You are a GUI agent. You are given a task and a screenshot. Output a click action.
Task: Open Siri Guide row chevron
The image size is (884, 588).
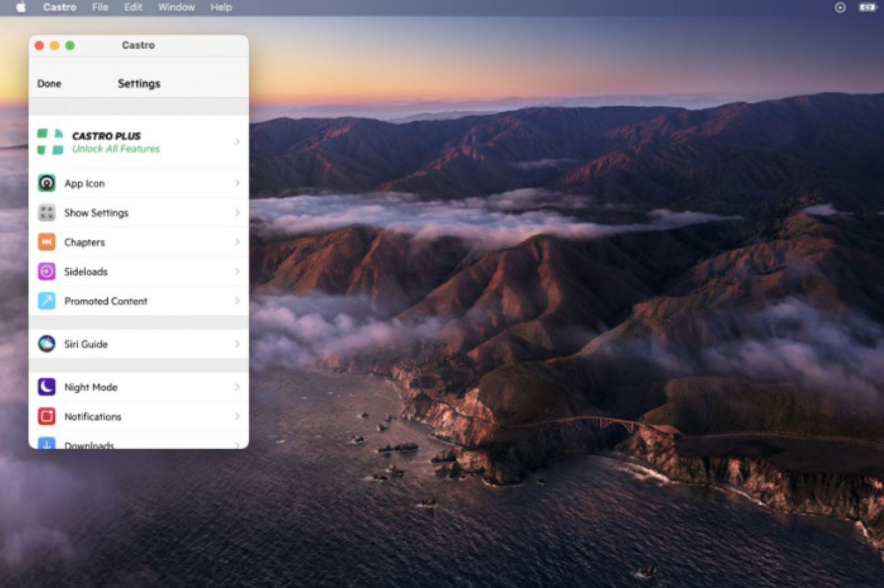coord(237,344)
